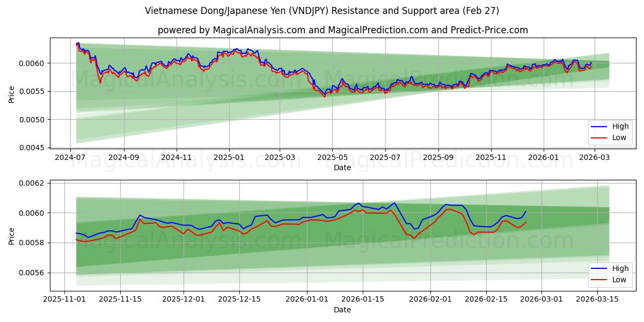Select the Date axis label on bottom chart

click(342, 310)
